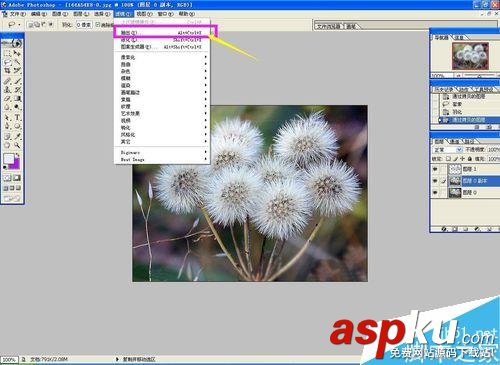Click the swap foreground/background colors arrow
Viewport: 500px width, 365px height.
pyautogui.click(x=18, y=155)
